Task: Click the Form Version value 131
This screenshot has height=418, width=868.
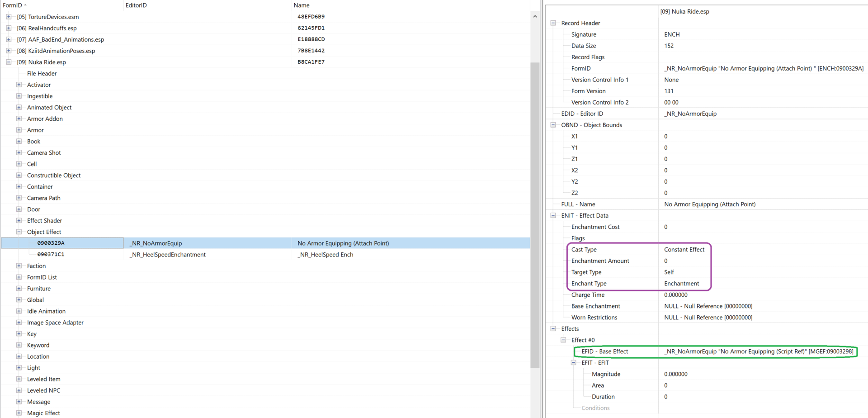Action: click(669, 91)
